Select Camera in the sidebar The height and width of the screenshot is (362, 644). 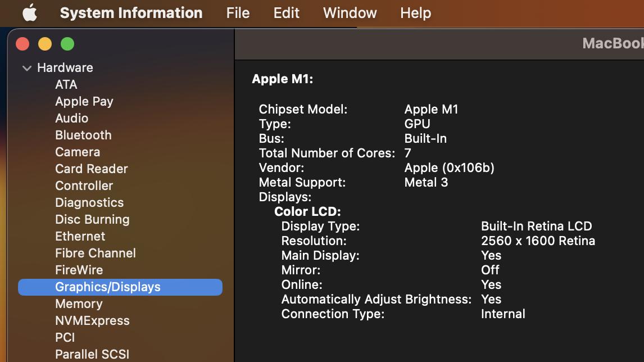[78, 152]
